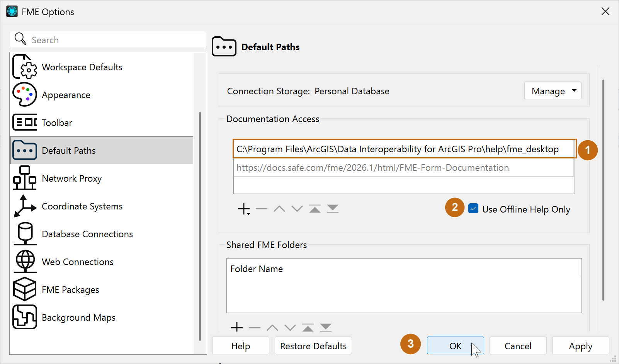Click the Toolbar sidebar icon

click(25, 122)
